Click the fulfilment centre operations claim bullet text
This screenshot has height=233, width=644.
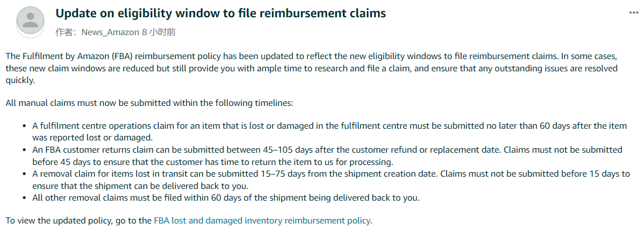coord(327,126)
